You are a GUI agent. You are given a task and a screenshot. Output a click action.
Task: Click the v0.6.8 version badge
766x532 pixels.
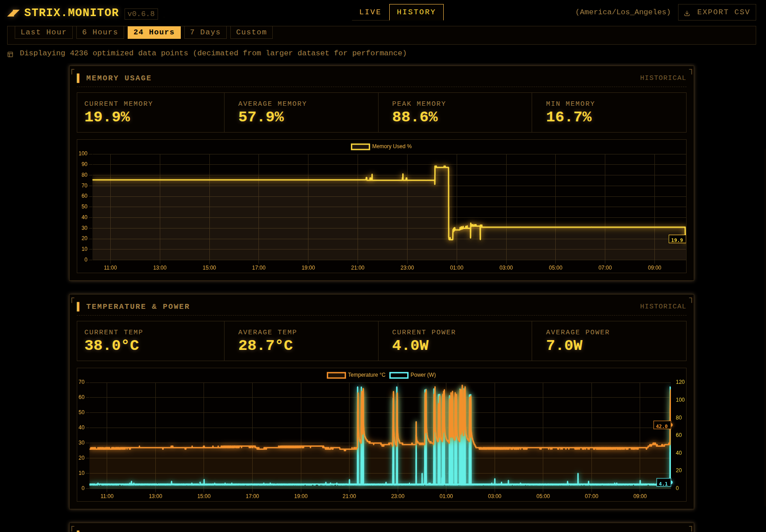tap(141, 14)
